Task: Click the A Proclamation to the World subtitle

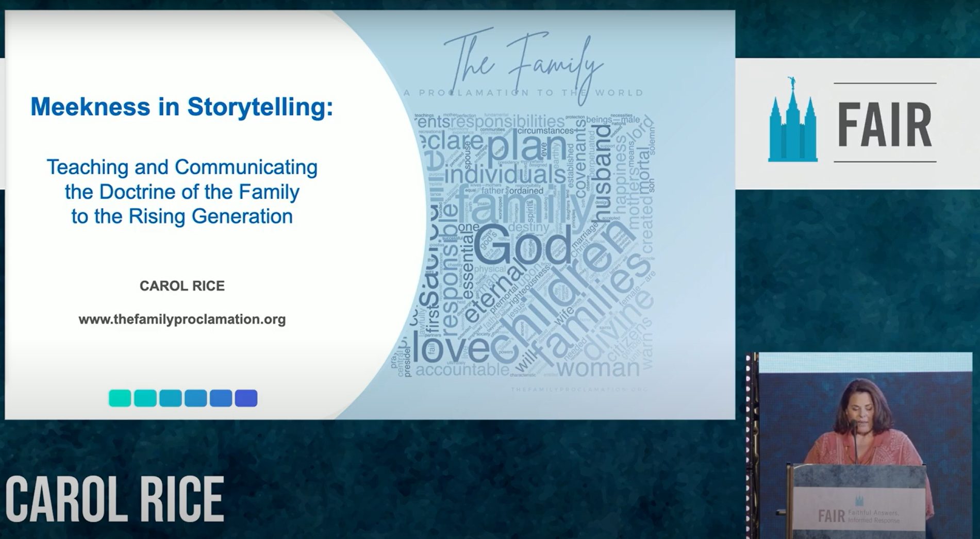Action: [x=522, y=93]
